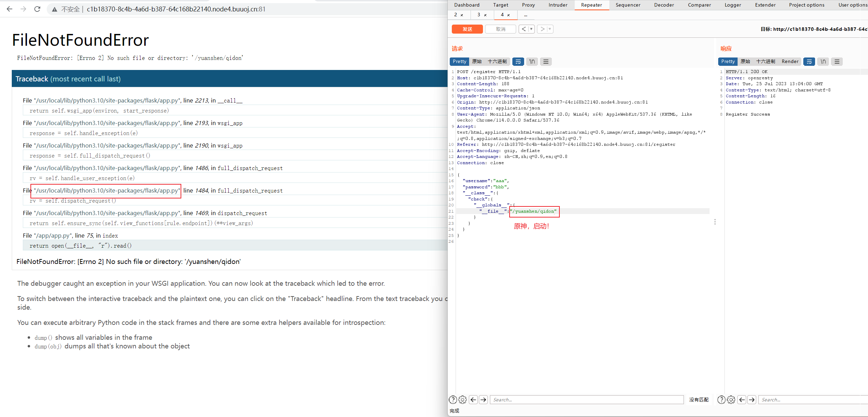
Task: Open response search help icon
Action: (x=721, y=400)
